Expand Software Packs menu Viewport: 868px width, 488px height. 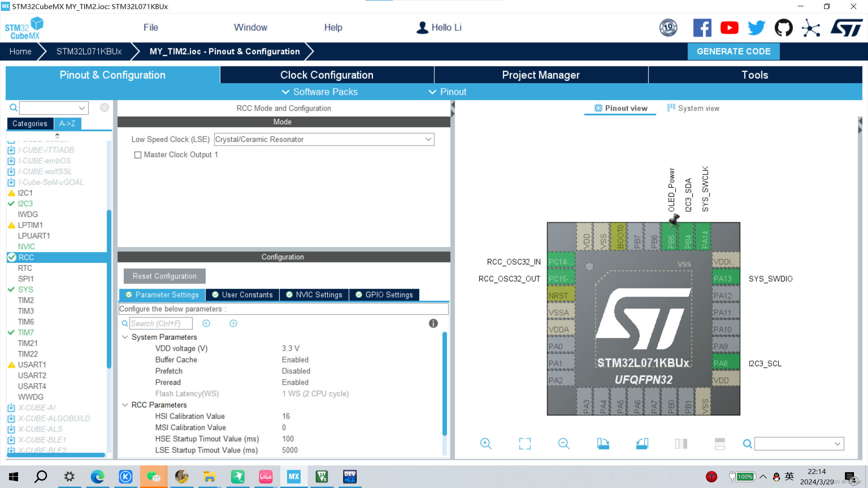coord(320,92)
